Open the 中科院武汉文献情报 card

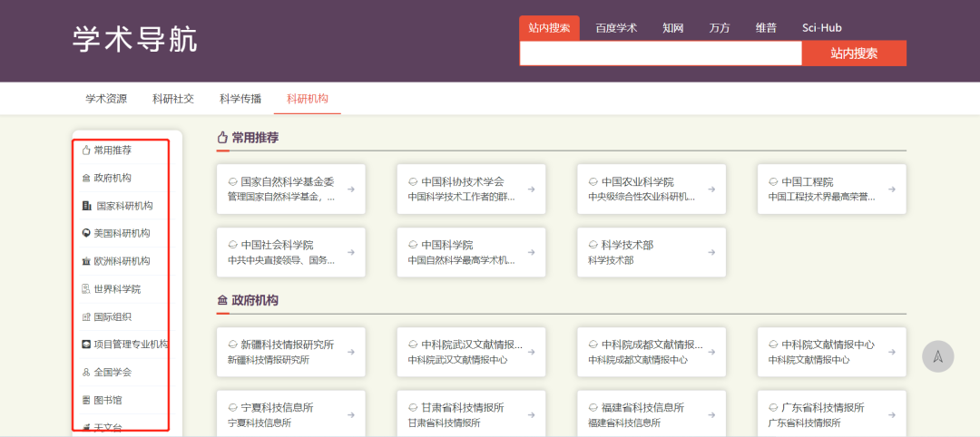click(471, 352)
